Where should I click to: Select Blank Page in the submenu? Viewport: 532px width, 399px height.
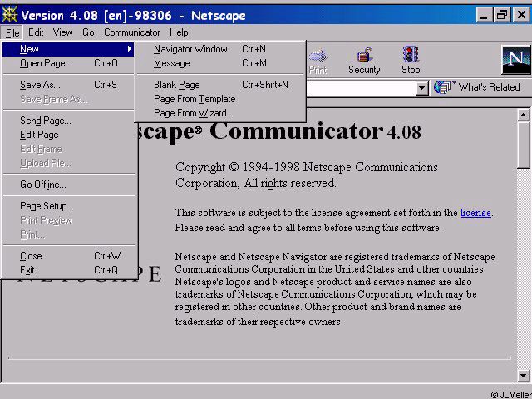point(220,85)
